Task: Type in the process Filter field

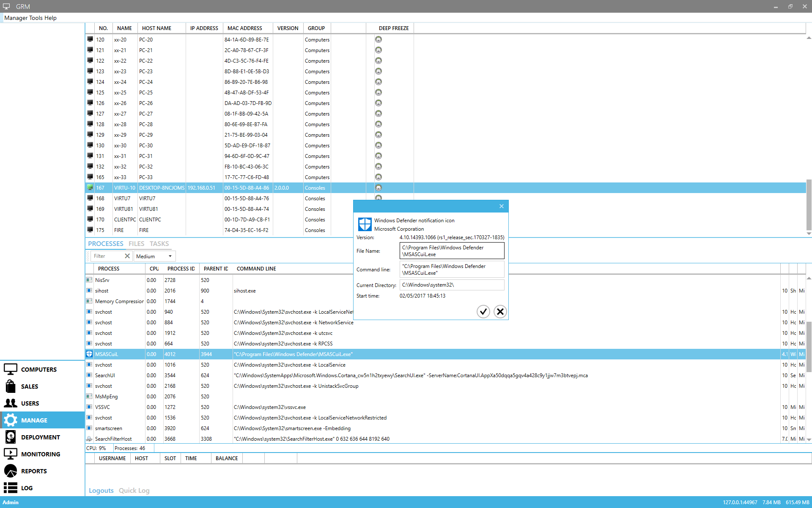Action: tap(107, 256)
